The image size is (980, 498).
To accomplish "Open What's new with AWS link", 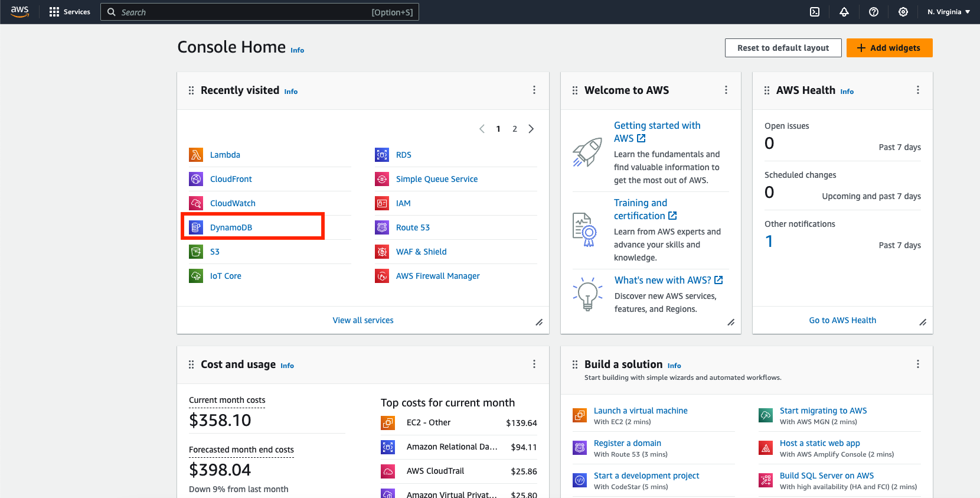I will [668, 280].
